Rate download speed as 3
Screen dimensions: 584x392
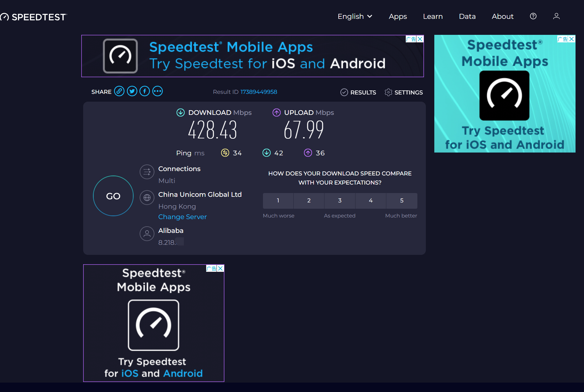(340, 201)
